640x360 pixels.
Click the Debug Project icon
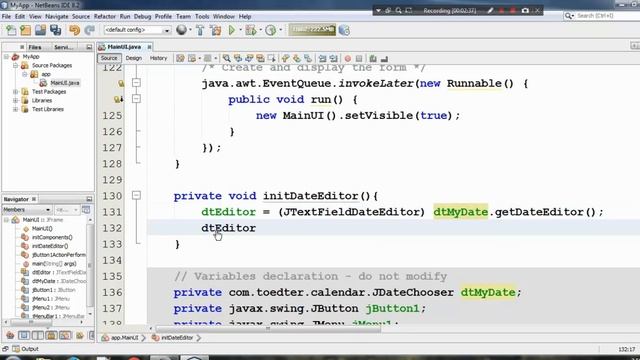pos(251,30)
